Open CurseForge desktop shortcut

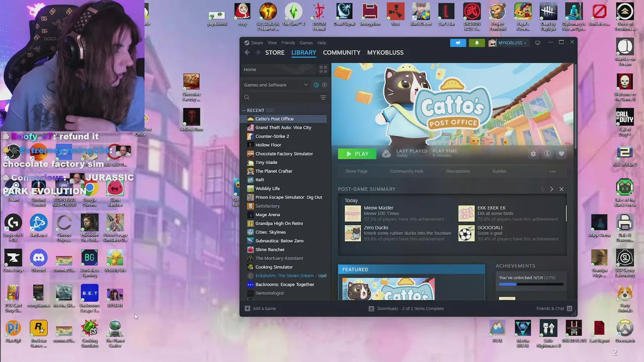(13, 261)
